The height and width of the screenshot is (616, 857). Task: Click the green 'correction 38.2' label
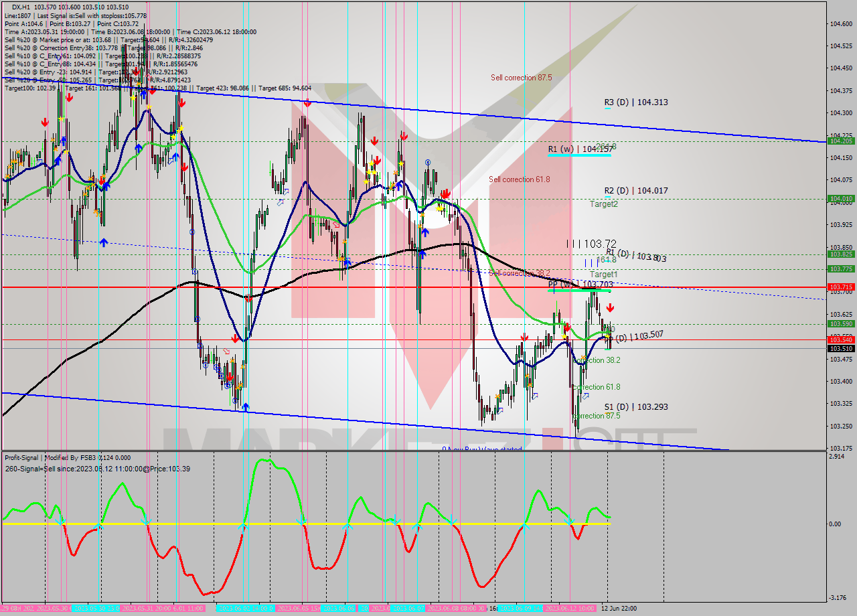click(x=597, y=360)
